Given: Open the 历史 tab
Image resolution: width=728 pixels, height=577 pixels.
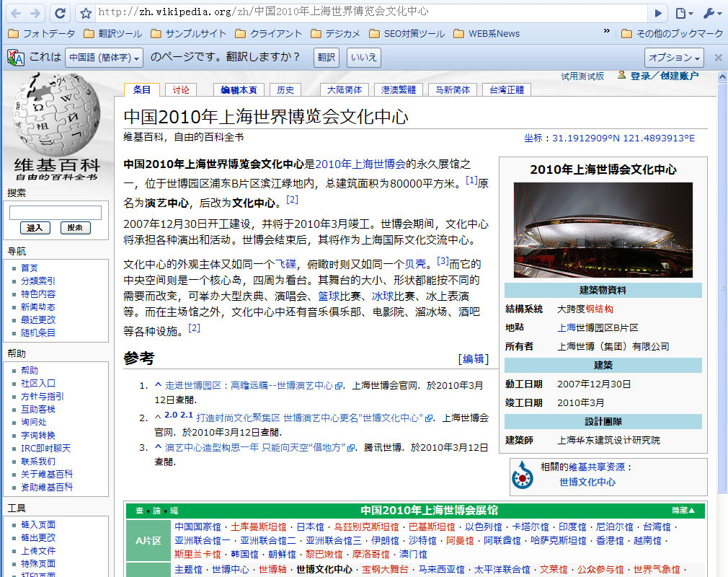Looking at the screenshot, I should point(285,89).
